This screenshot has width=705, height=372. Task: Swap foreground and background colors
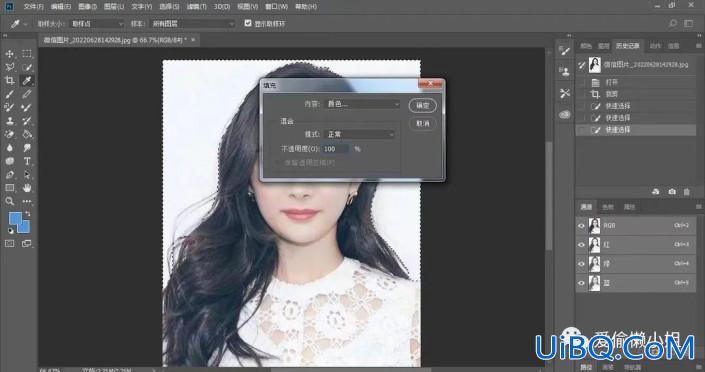[27, 214]
